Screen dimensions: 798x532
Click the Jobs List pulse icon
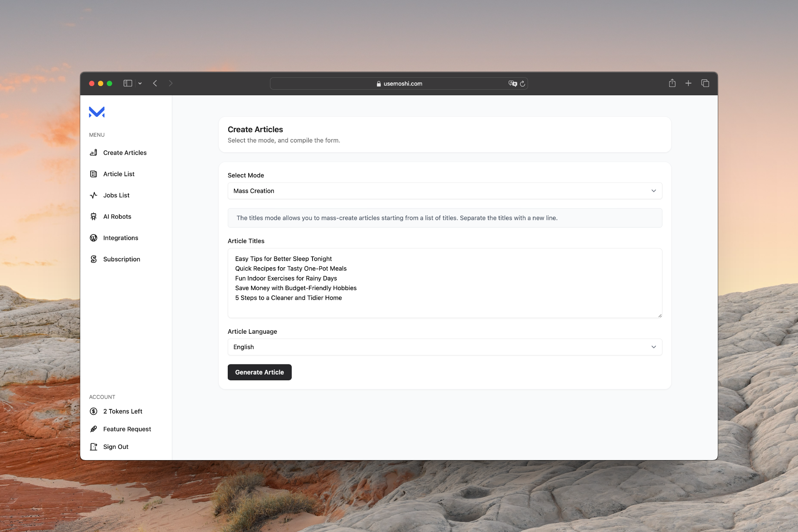(94, 195)
